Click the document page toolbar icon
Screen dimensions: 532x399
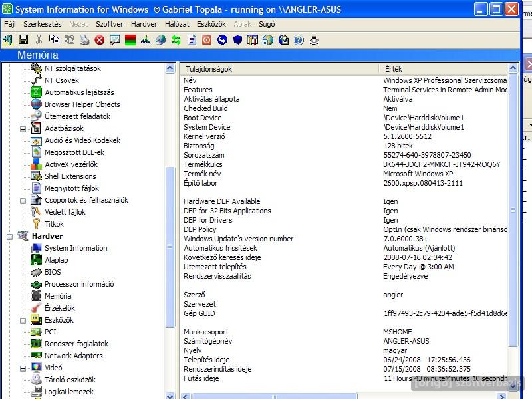tap(192, 40)
